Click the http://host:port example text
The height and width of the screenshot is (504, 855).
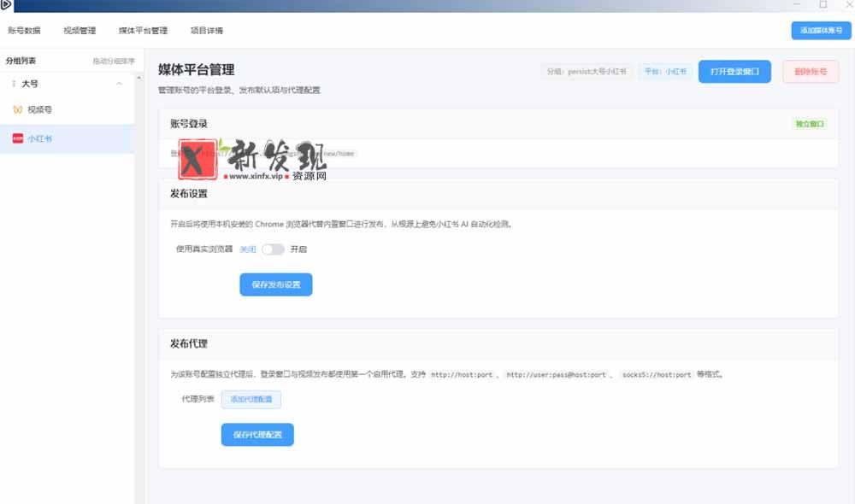(462, 375)
